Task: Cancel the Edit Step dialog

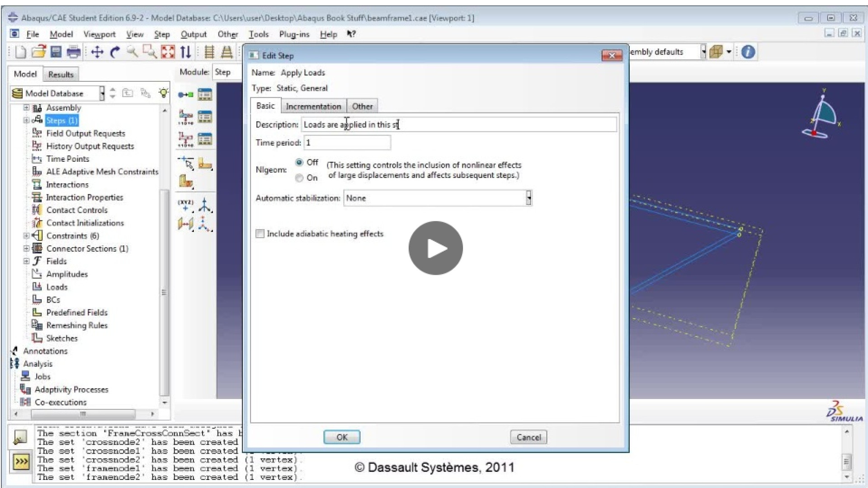Action: pyautogui.click(x=528, y=437)
